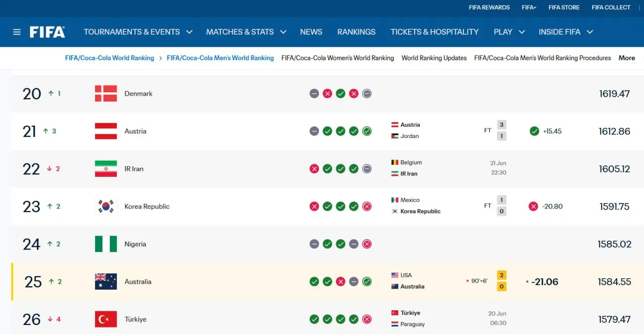Open the hamburger menu icon
644x334 pixels.
coord(17,32)
